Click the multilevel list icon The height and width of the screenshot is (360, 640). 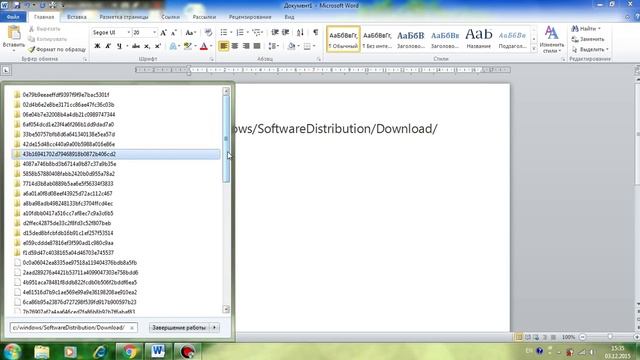(256, 32)
